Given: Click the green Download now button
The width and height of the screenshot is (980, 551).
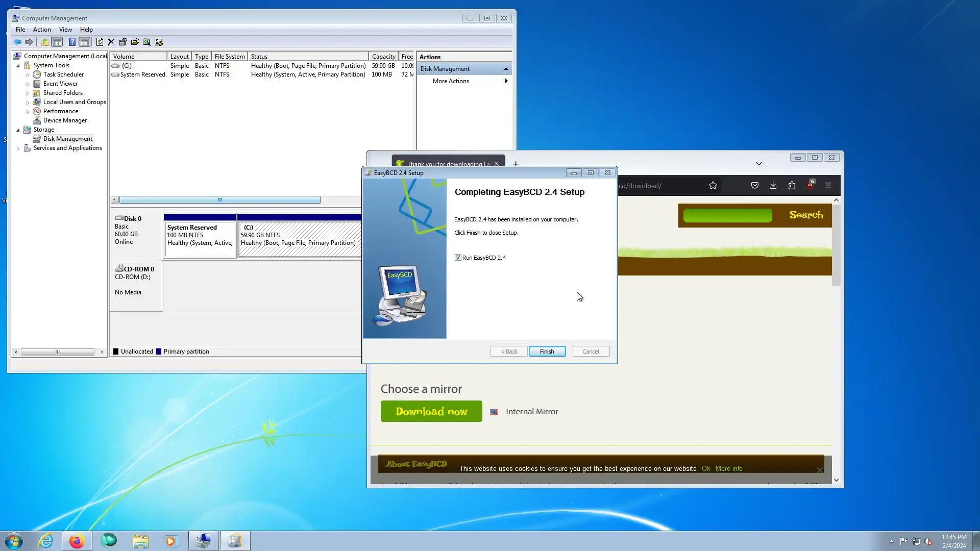Looking at the screenshot, I should [431, 411].
